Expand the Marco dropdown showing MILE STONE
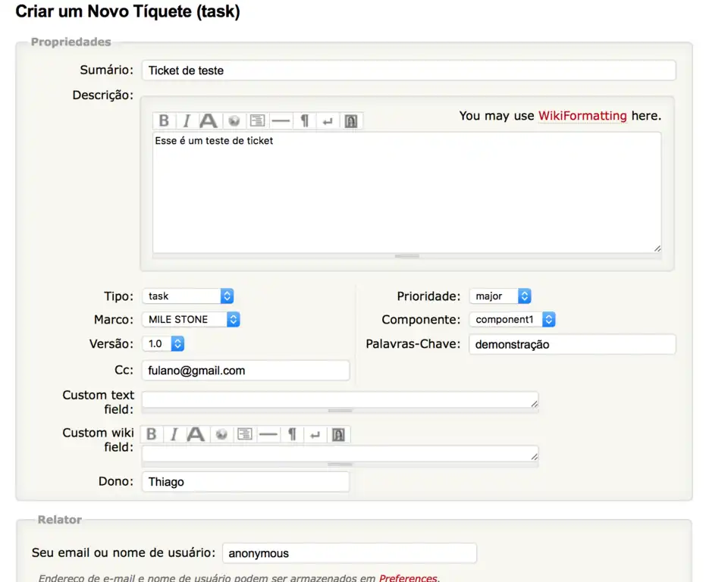The height and width of the screenshot is (582, 728). pyautogui.click(x=190, y=320)
